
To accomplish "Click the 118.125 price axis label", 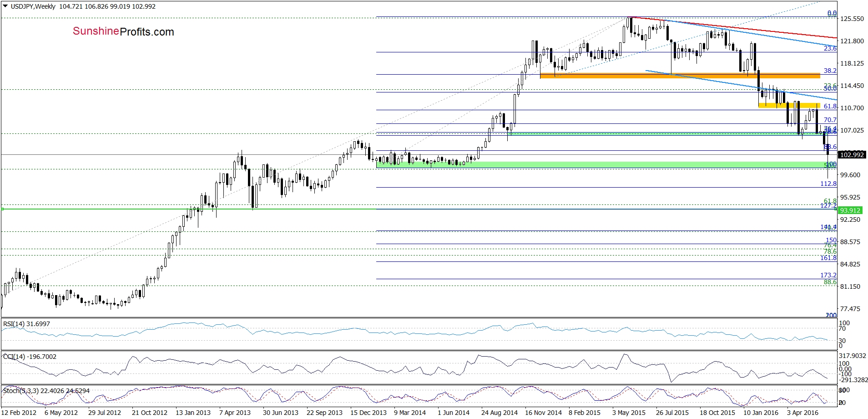I will (852, 63).
